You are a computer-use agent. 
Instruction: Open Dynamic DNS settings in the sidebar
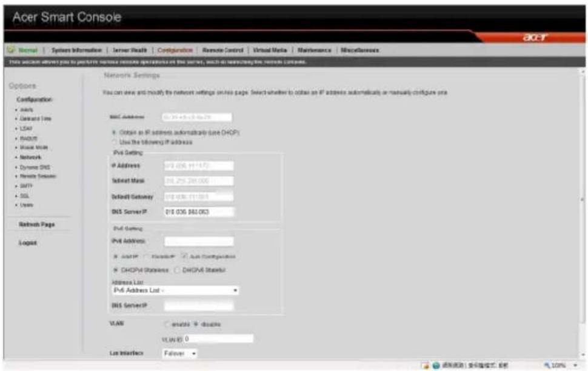coord(35,167)
